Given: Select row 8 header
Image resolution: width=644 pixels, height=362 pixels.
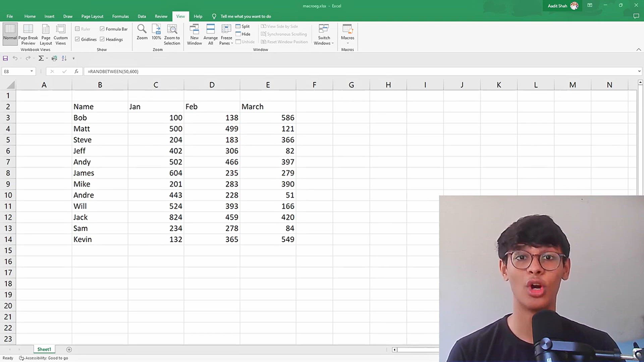Looking at the screenshot, I should [8, 173].
